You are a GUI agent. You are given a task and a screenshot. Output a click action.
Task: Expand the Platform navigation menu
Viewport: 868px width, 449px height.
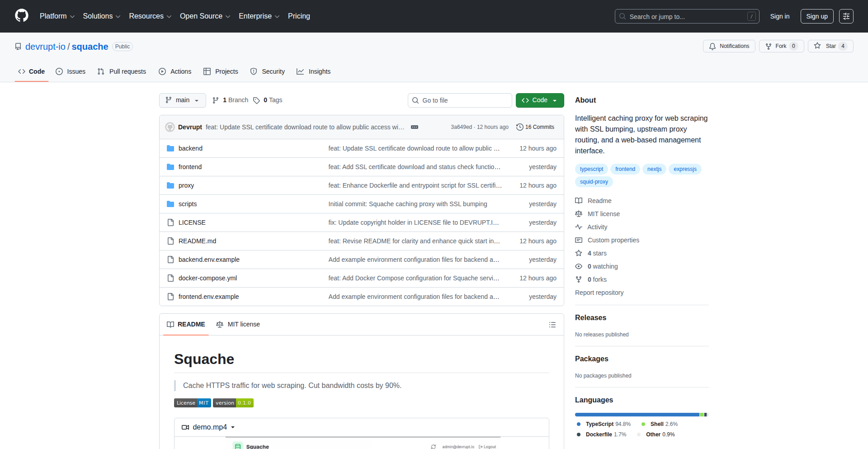coord(57,16)
